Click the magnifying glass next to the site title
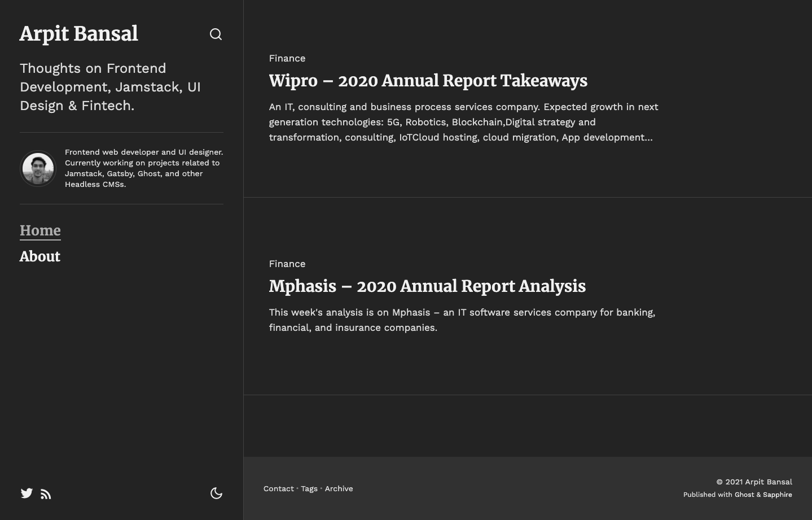This screenshot has height=520, width=812. 216,34
